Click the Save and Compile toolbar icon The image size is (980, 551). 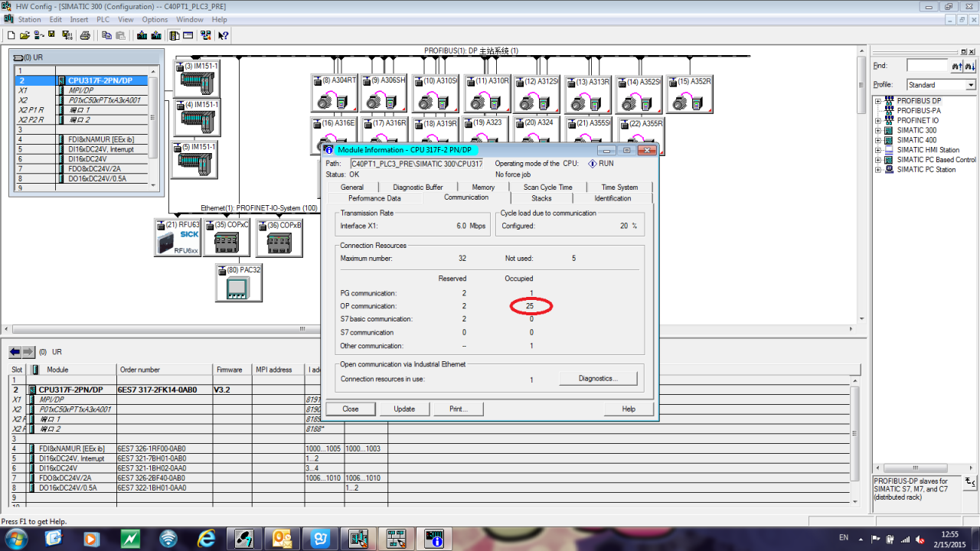(67, 35)
